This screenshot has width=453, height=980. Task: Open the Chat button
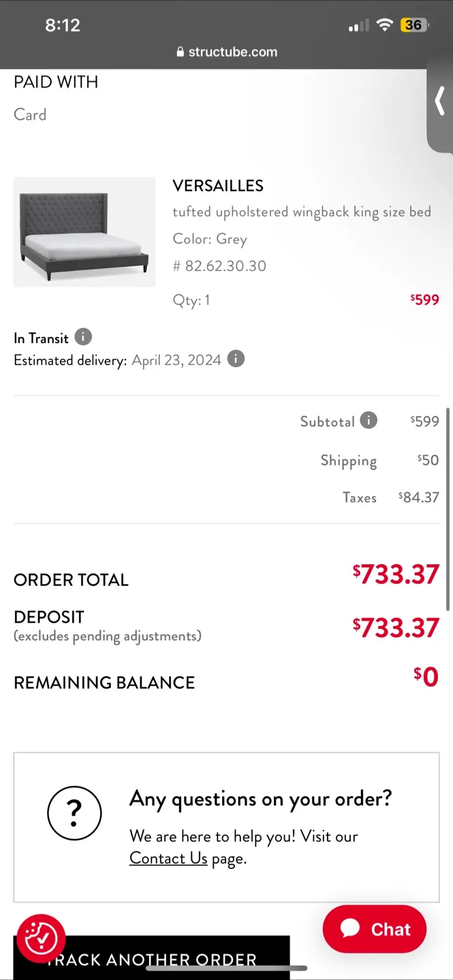pyautogui.click(x=375, y=928)
